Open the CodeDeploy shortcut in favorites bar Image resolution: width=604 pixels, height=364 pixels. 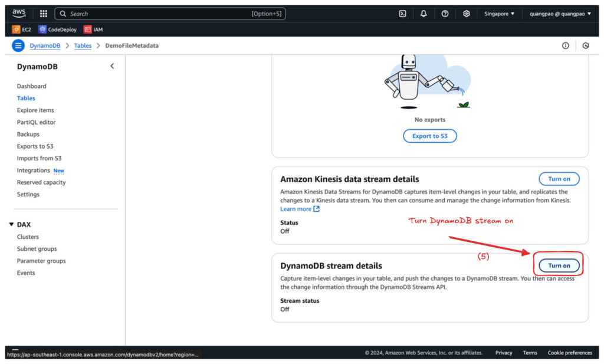coord(57,29)
